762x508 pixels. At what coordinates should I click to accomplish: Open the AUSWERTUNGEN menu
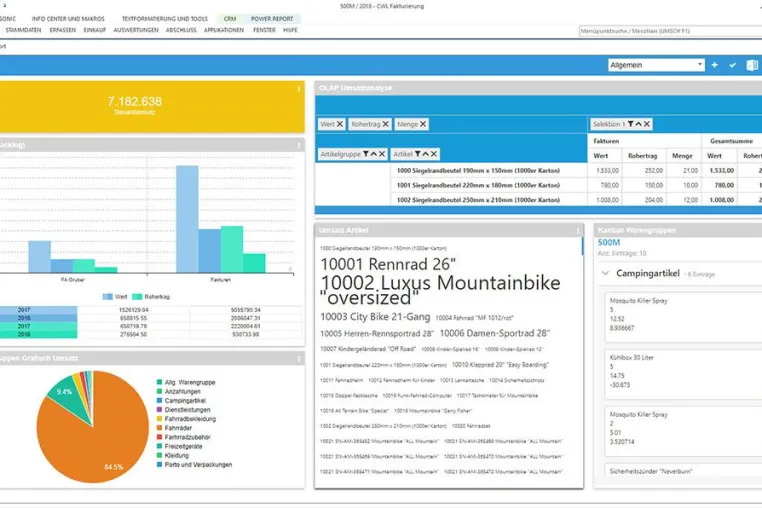[136, 30]
